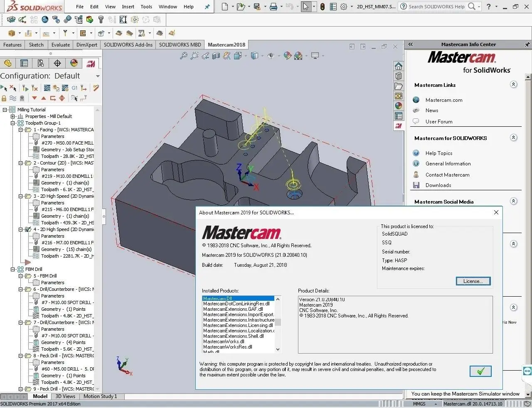This screenshot has width=532, height=408.
Task: Open the Mastercam manager tab icon
Action: 91,63
